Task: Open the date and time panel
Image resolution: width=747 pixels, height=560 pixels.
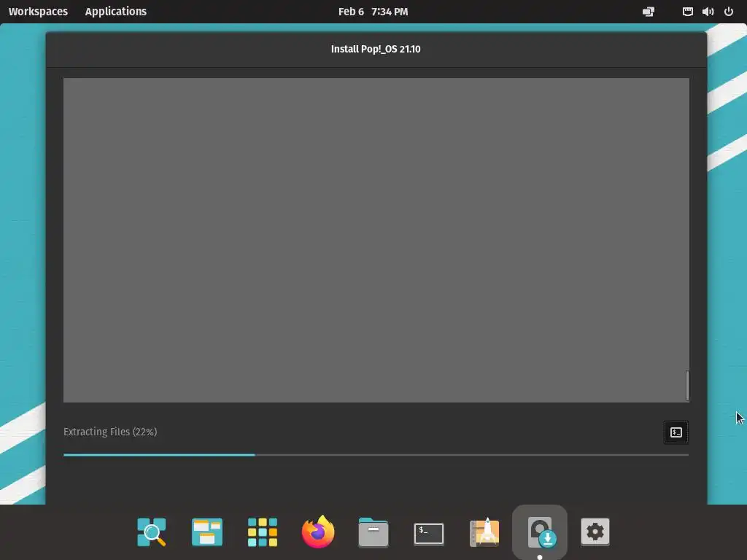Action: (373, 12)
